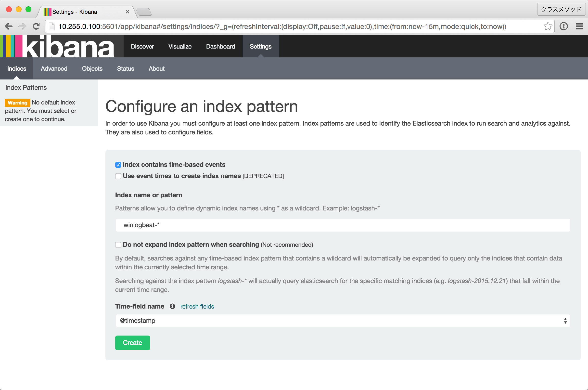Uncheck Index contains time-based events

[118, 165]
